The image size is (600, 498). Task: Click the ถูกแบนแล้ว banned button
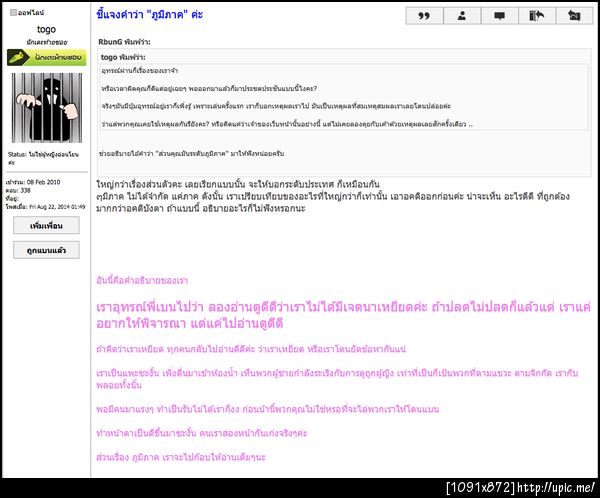point(46,250)
